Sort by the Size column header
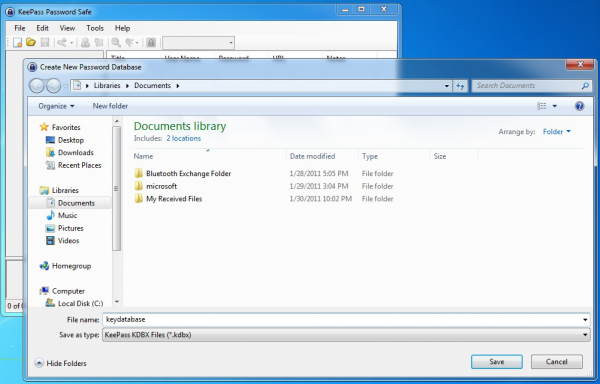 tap(454, 156)
